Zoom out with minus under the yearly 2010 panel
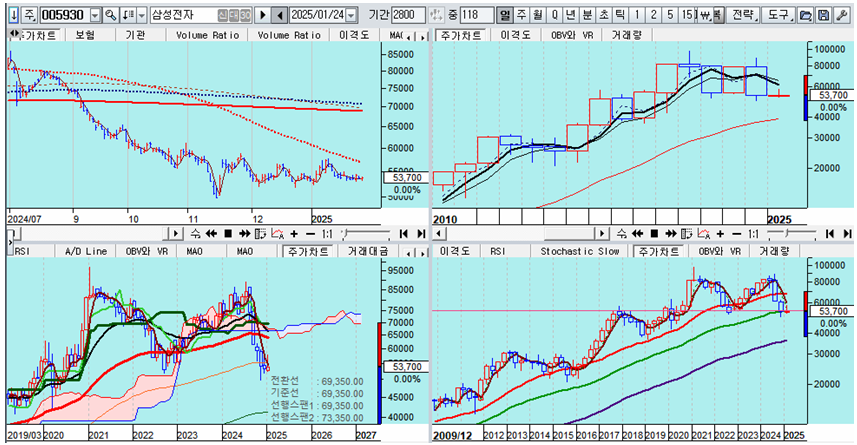 (737, 234)
